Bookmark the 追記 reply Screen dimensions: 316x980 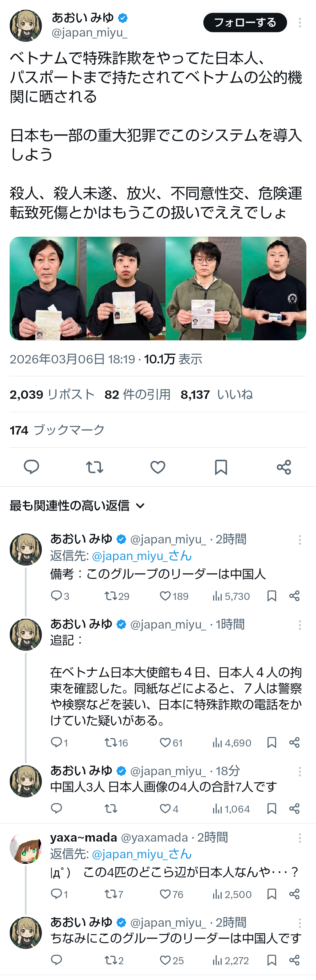[x=272, y=742]
